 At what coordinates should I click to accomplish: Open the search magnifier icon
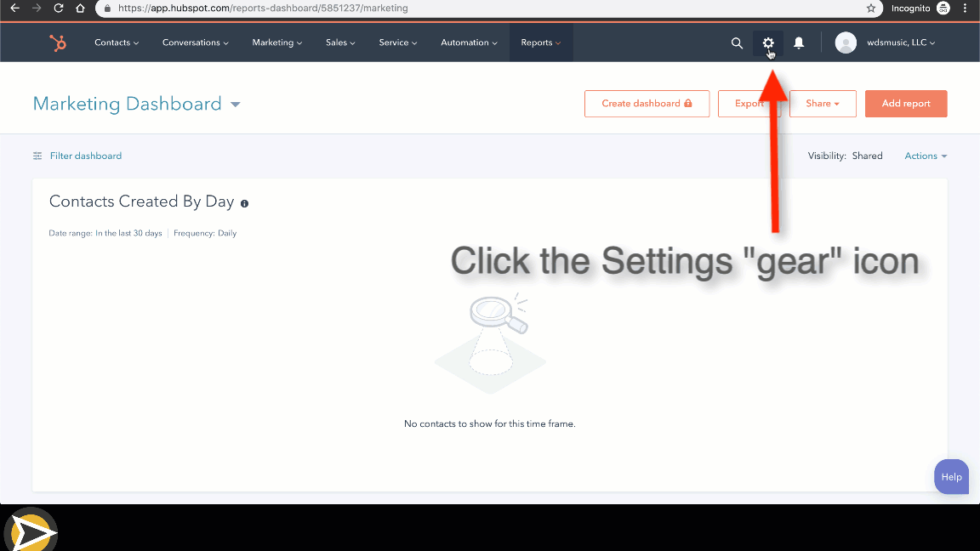(737, 43)
